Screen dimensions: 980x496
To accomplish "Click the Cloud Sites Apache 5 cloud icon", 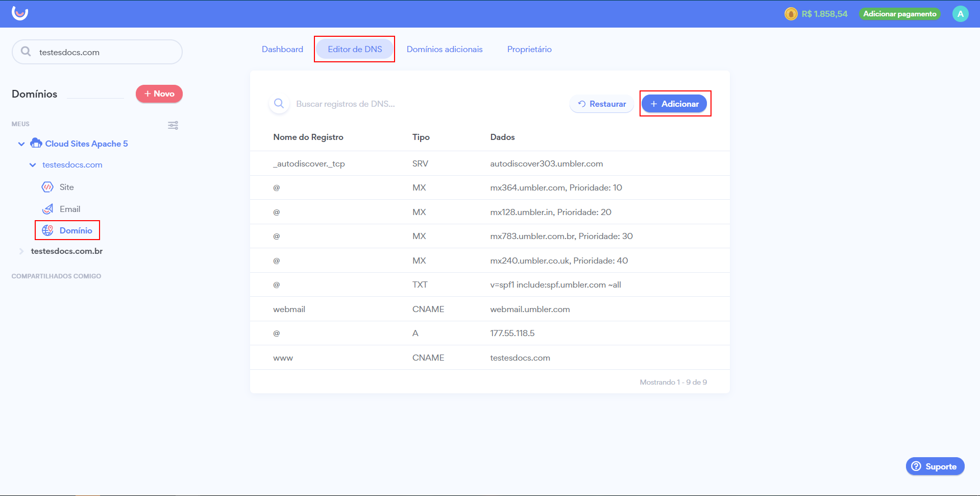I will click(x=36, y=144).
